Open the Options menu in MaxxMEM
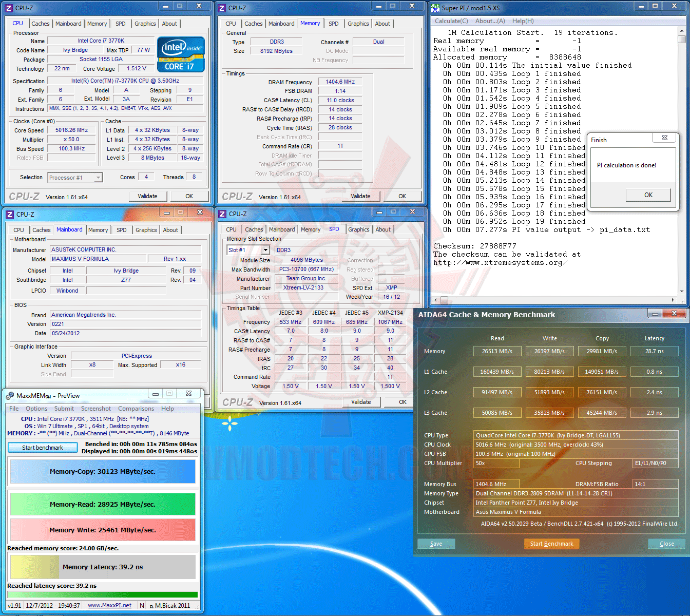 [36, 409]
